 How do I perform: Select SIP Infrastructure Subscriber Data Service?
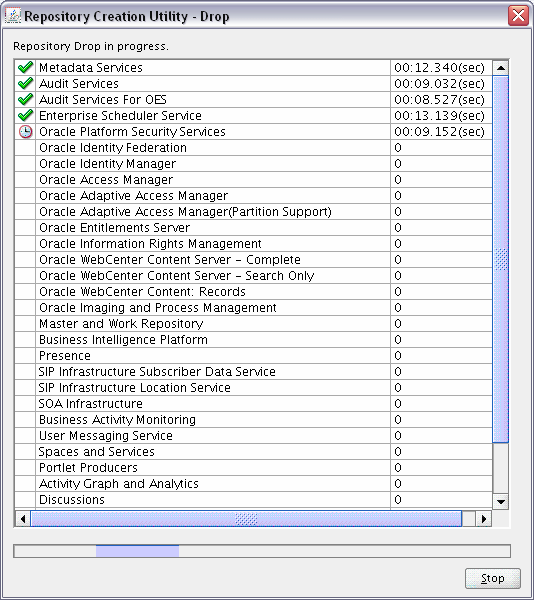pyautogui.click(x=253, y=372)
